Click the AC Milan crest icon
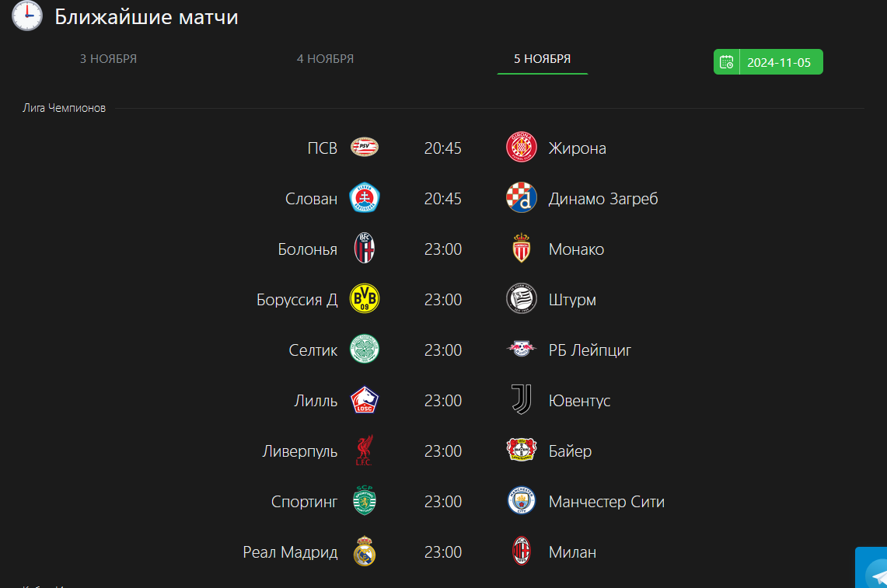 coord(521,551)
